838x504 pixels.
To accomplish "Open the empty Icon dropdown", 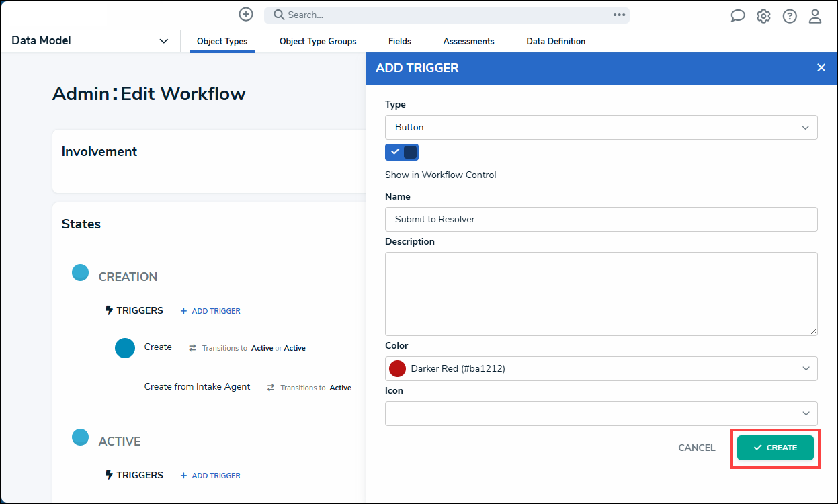I will (601, 413).
